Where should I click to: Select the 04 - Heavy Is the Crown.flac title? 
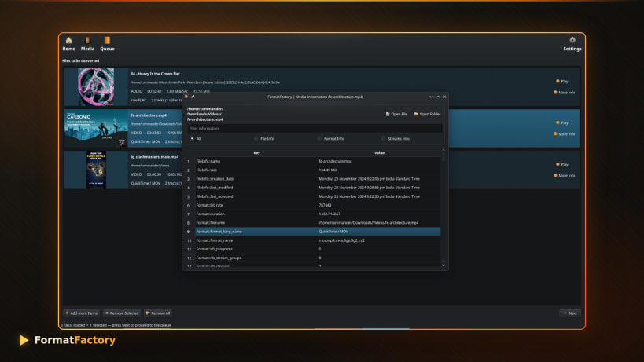point(155,74)
